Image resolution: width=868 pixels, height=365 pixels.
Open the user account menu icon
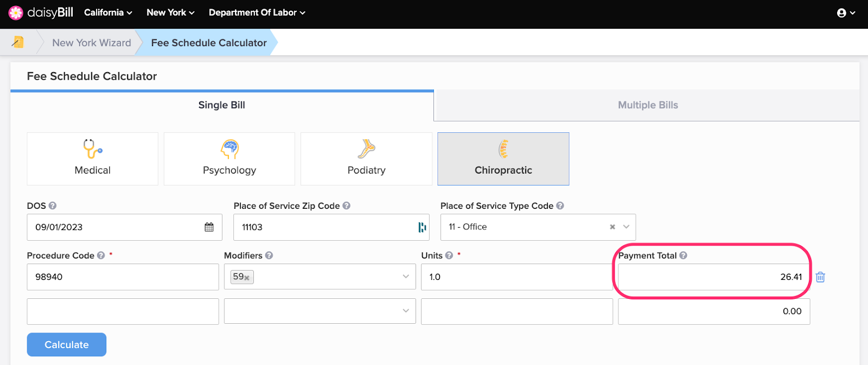click(846, 13)
